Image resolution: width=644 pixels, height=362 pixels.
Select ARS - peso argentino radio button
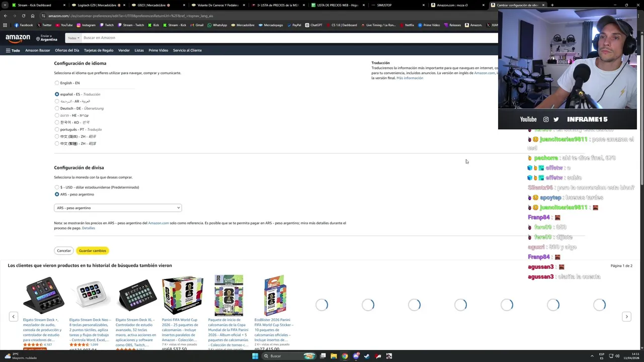click(57, 194)
